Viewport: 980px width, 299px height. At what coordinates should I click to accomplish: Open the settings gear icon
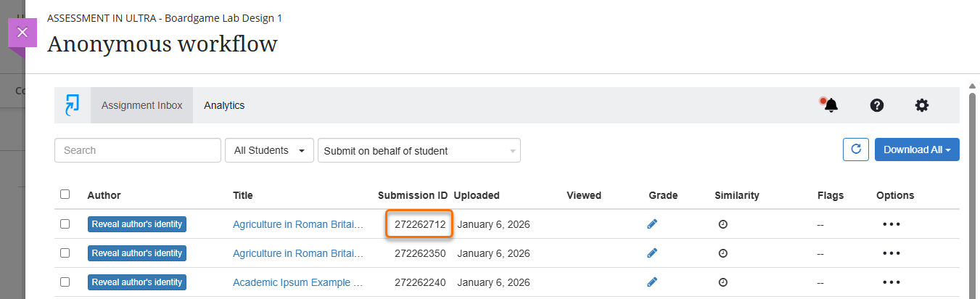[x=921, y=105]
